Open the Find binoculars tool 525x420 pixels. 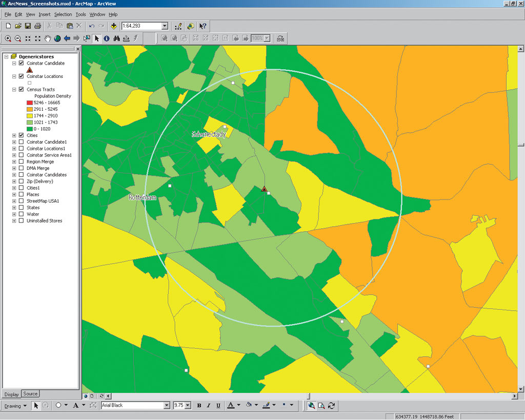pyautogui.click(x=116, y=38)
